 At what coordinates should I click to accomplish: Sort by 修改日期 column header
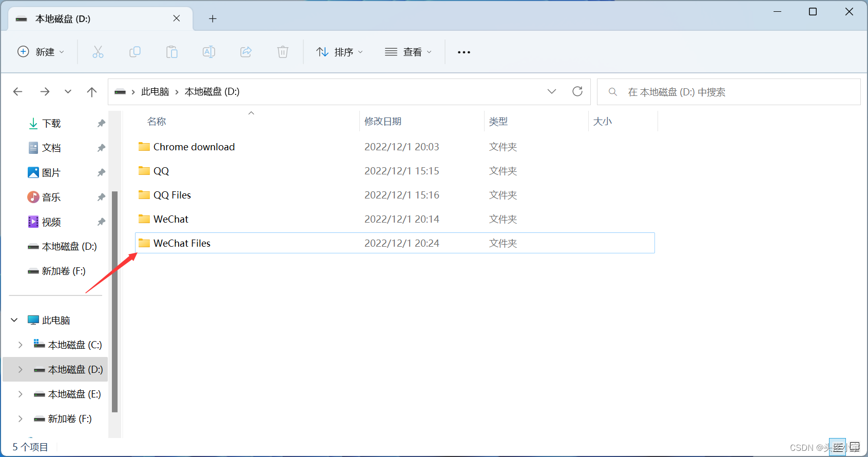click(383, 122)
